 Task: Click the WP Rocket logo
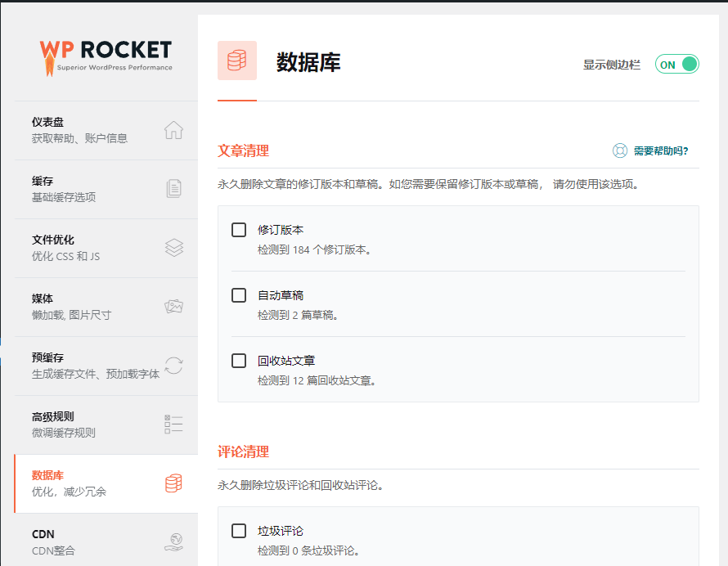tap(106, 55)
